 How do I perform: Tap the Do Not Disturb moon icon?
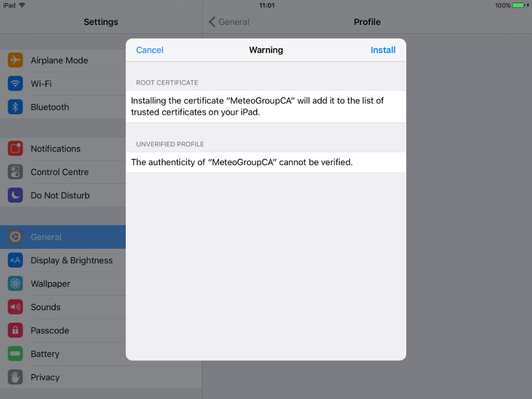tap(16, 195)
